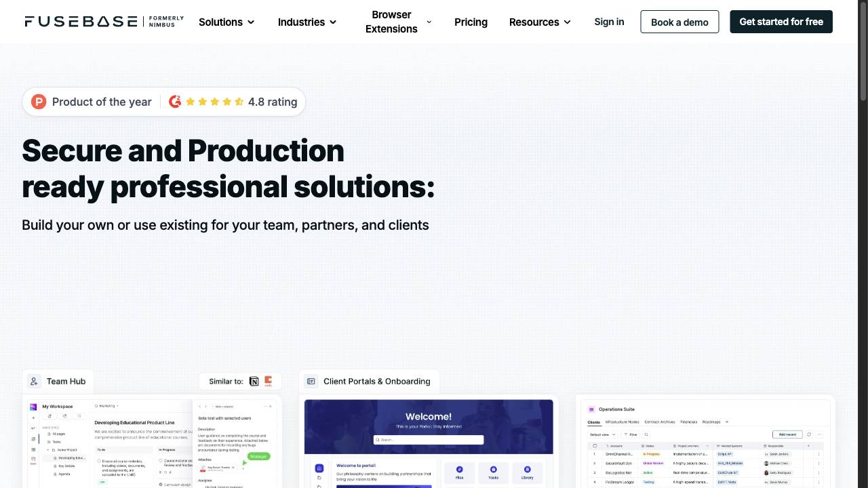The height and width of the screenshot is (488, 868).
Task: Click the Product Hunt badge icon
Action: pos(39,102)
